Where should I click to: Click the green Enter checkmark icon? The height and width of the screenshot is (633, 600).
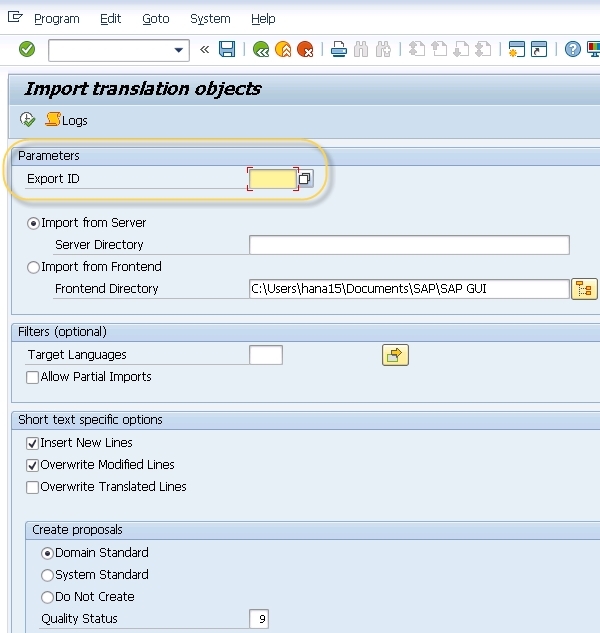click(x=27, y=50)
